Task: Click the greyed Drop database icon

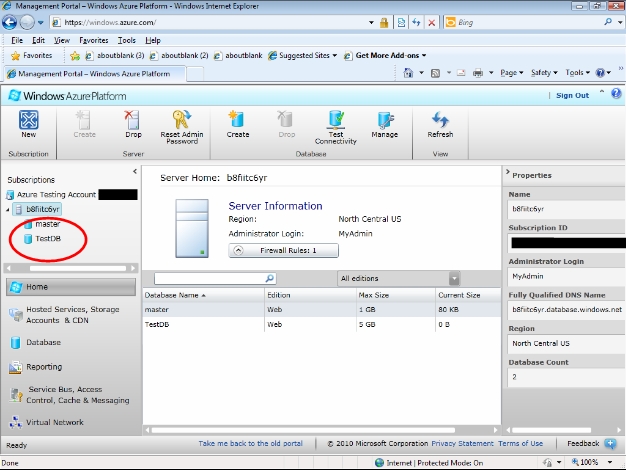Action: [x=286, y=120]
